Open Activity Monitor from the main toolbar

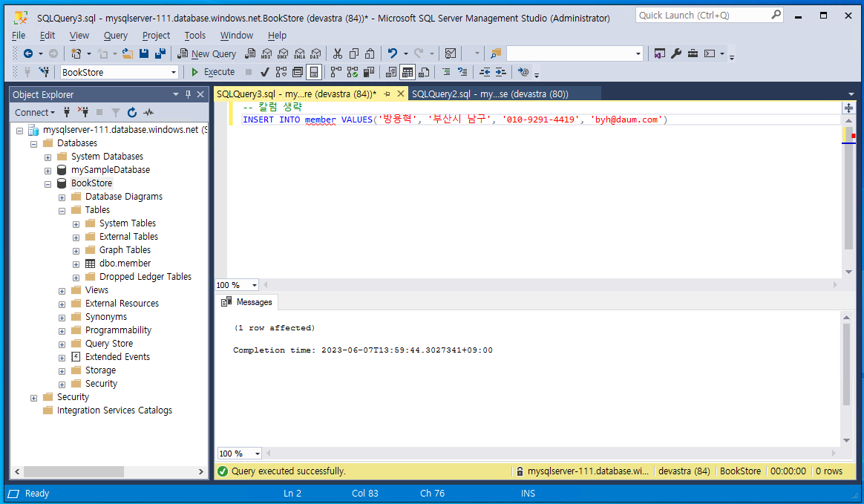450,53
